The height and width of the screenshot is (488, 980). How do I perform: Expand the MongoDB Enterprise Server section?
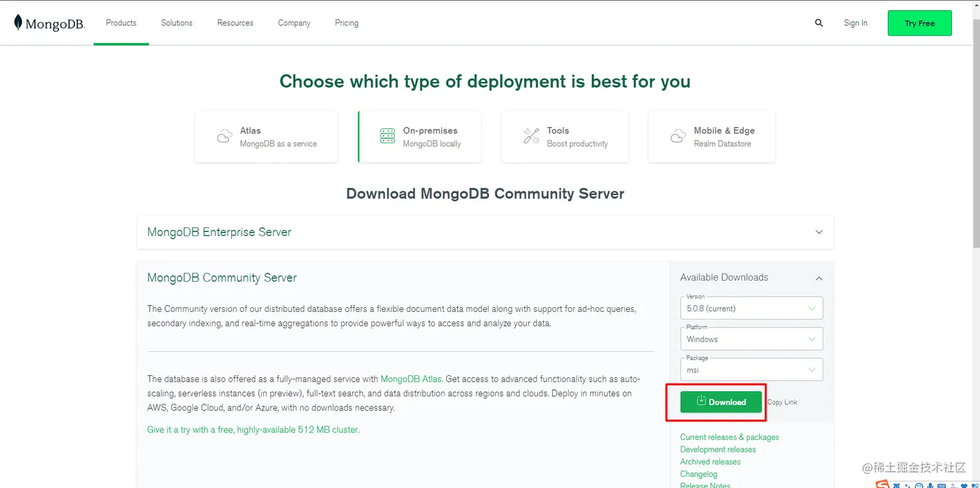pyautogui.click(x=485, y=232)
